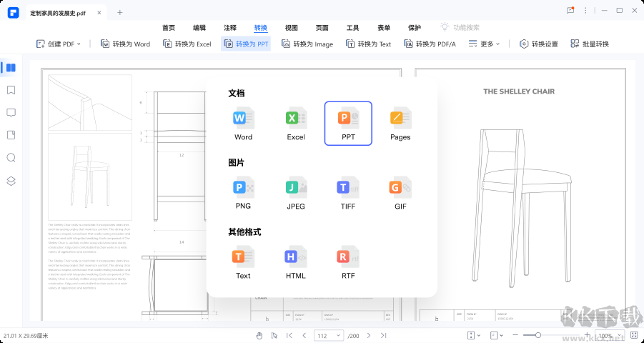Toggle the thumbnails panel in sidebar
Screen dimensions: 644x343
[x=11, y=68]
